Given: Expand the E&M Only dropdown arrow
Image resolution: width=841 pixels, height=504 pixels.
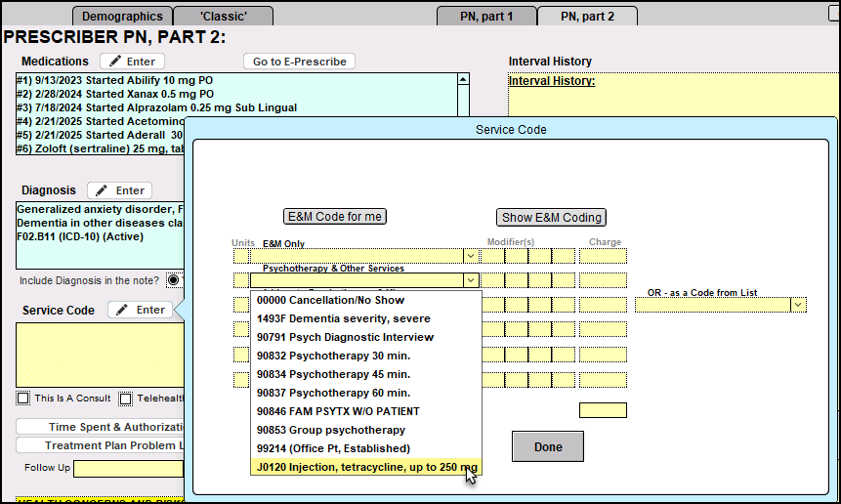Looking at the screenshot, I should pos(471,256).
